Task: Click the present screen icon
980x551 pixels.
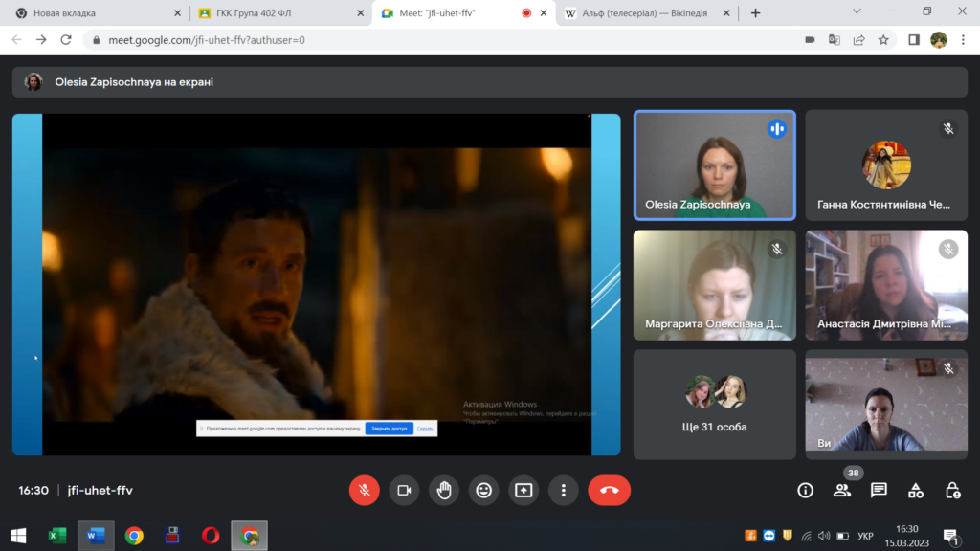Action: point(523,490)
